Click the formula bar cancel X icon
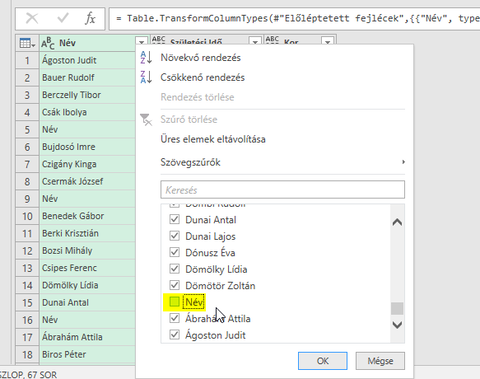The image size is (480, 379). point(32,18)
